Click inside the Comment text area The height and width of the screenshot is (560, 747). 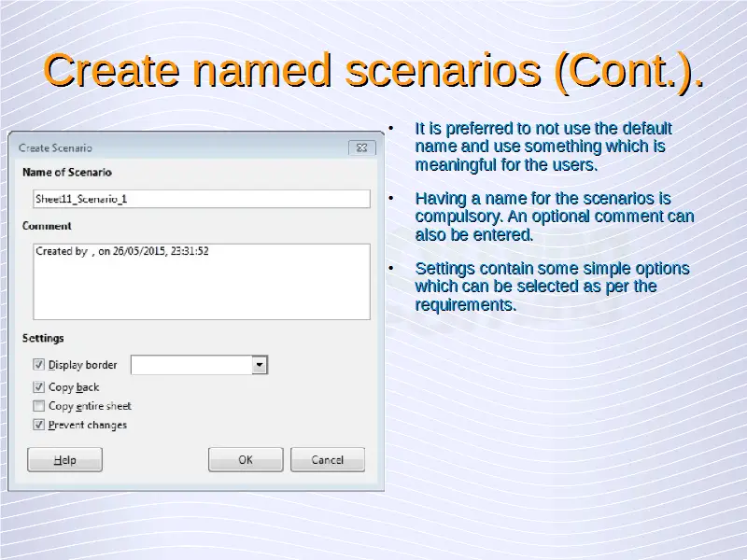tap(200, 280)
